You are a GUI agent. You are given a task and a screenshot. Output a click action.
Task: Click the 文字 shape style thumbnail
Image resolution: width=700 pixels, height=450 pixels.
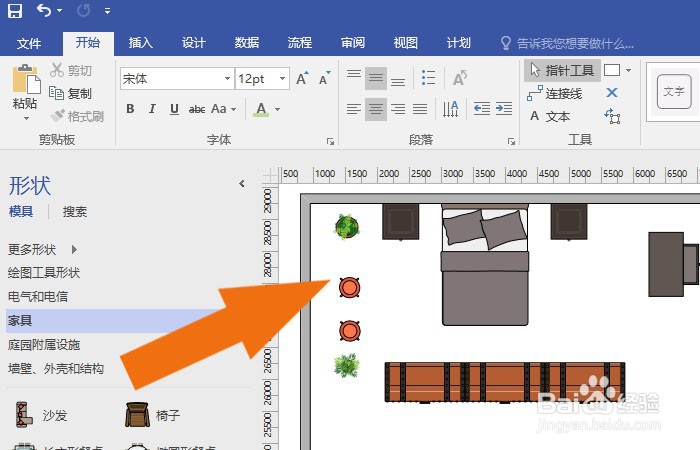click(674, 92)
